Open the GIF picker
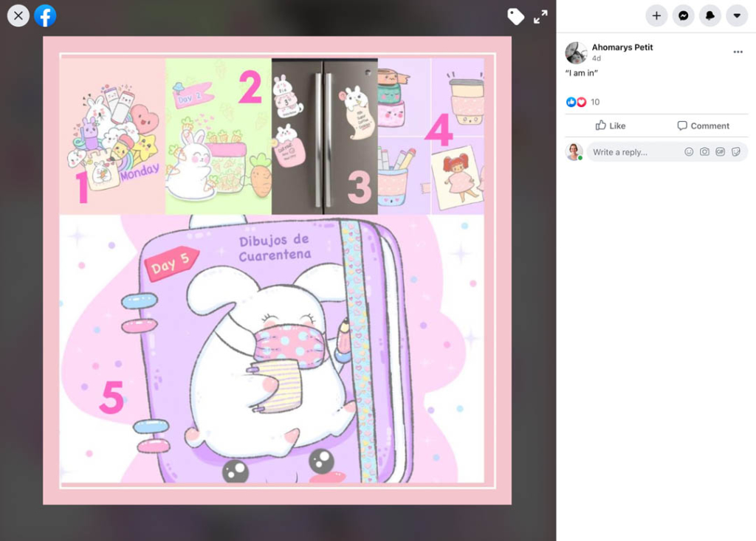The width and height of the screenshot is (756, 541). (x=721, y=151)
